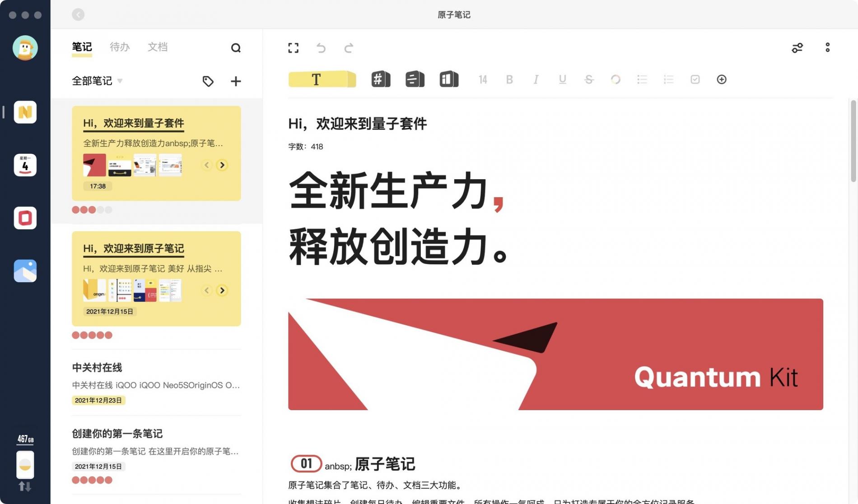The image size is (858, 504).
Task: Open the note Hi，欢迎来到量子套件 card
Action: pos(156,153)
